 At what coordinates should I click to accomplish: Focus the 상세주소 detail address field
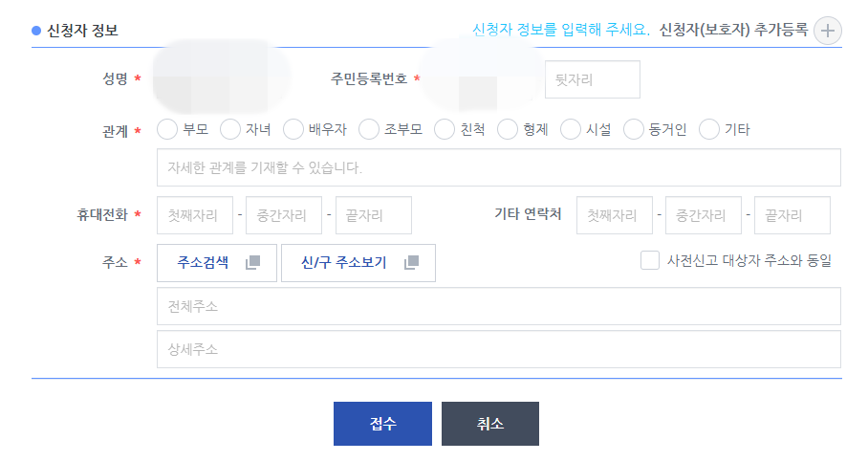click(499, 349)
